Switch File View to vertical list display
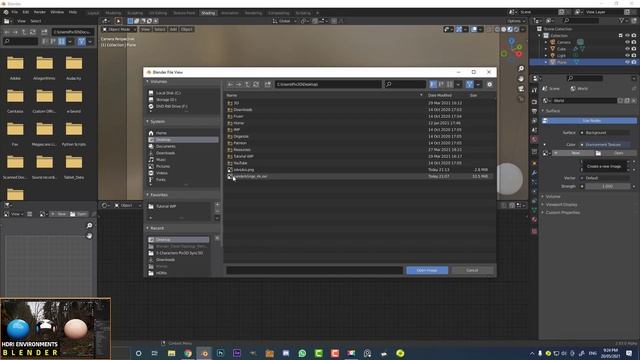 [x=433, y=84]
